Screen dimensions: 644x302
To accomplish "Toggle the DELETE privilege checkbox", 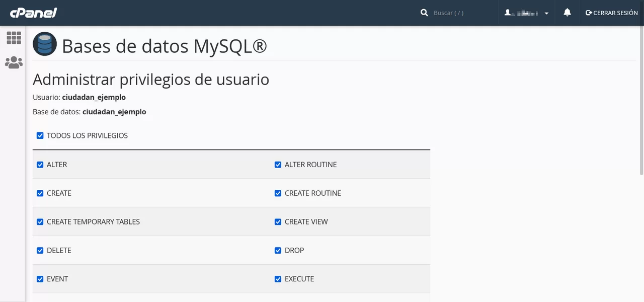I will [x=40, y=251].
